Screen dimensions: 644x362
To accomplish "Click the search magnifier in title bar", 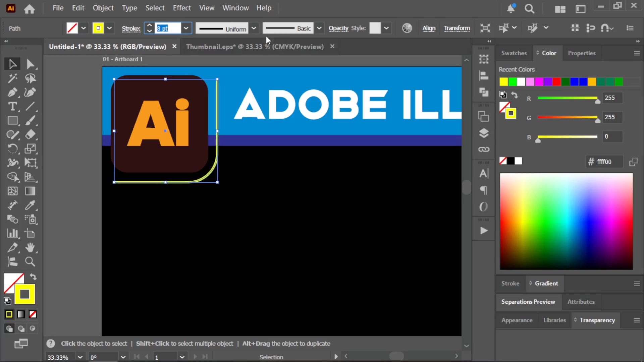I will coord(530,9).
